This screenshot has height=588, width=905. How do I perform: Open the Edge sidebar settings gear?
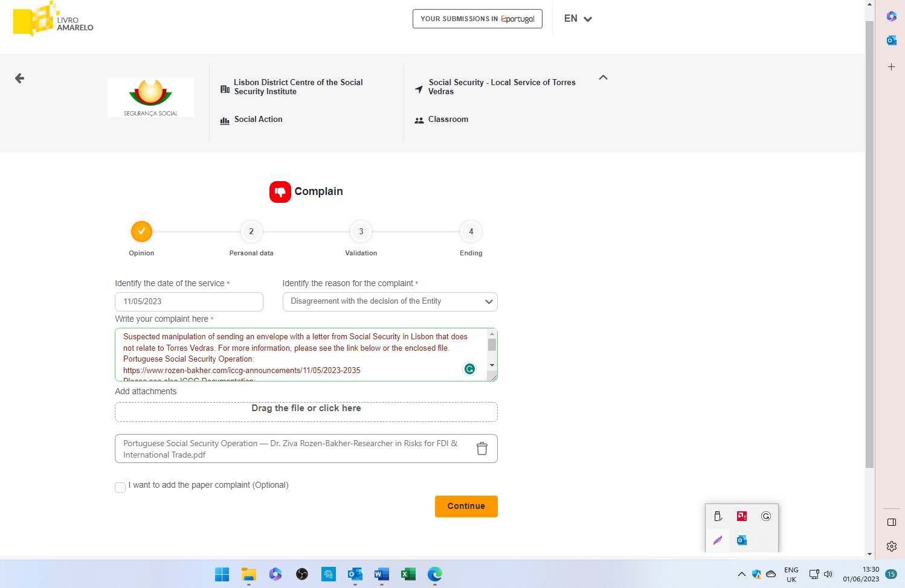891,546
